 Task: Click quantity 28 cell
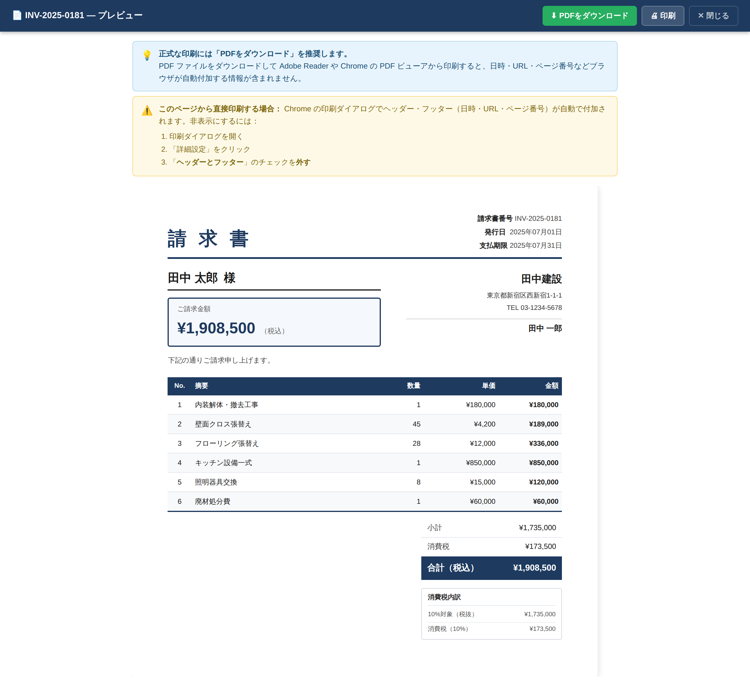tap(417, 443)
